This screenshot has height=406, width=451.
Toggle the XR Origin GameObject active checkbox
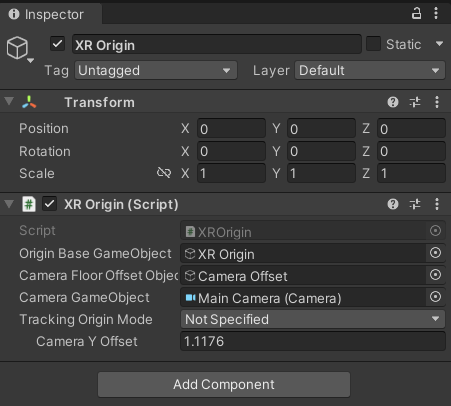pyautogui.click(x=57, y=44)
